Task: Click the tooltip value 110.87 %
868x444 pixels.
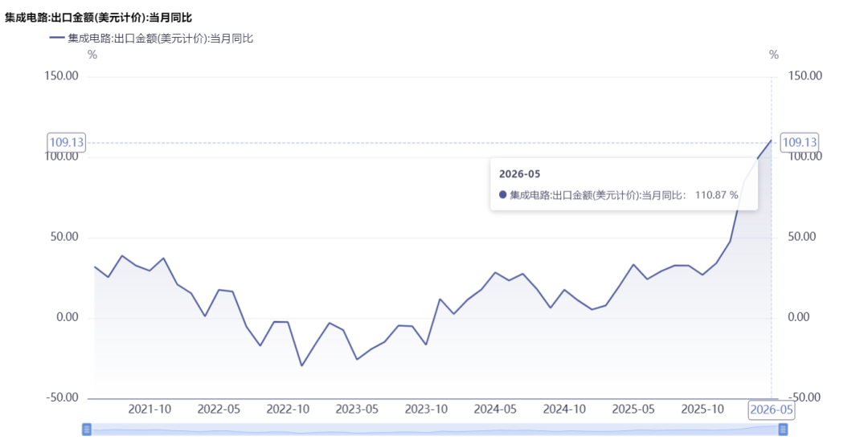Action: point(716,194)
